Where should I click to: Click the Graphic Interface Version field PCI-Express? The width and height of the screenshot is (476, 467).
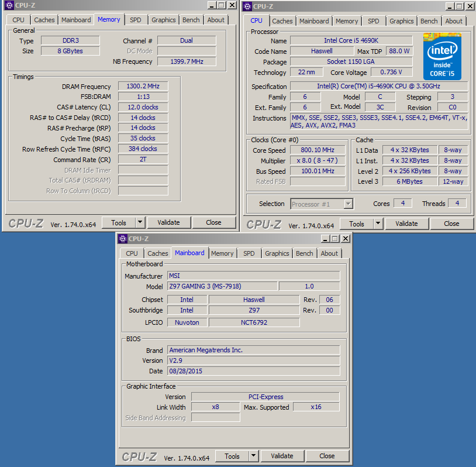click(x=265, y=397)
